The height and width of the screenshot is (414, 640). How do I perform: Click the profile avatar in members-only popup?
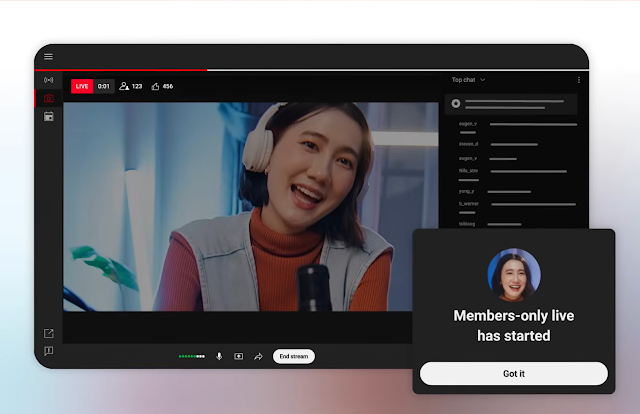513,274
